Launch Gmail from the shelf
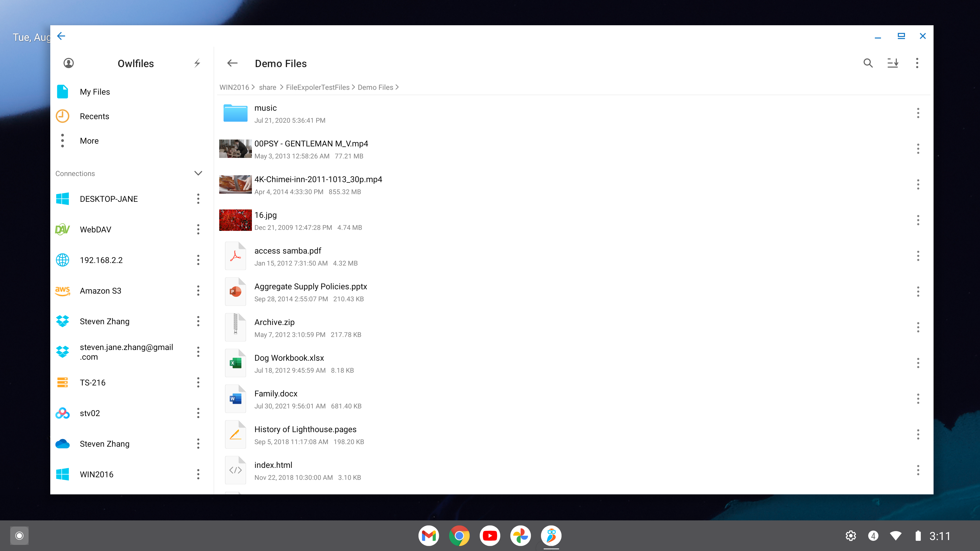Screen dimensions: 980x551 tap(429, 535)
